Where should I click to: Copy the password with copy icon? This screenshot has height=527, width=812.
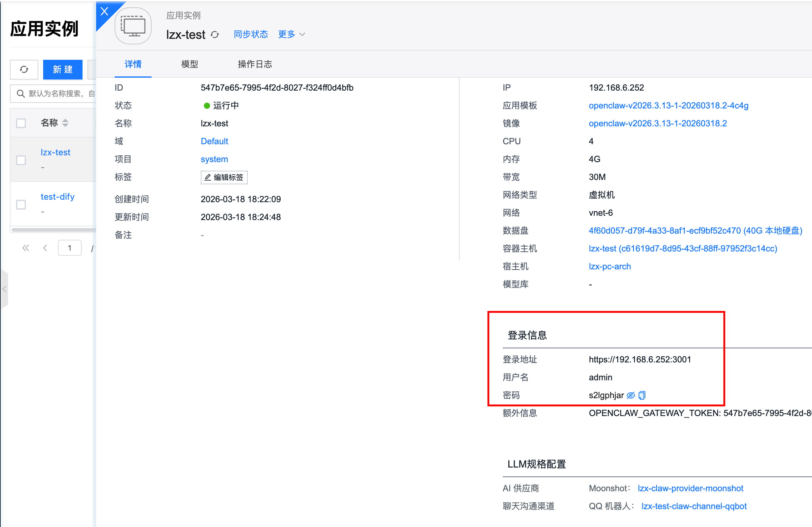pyautogui.click(x=642, y=395)
